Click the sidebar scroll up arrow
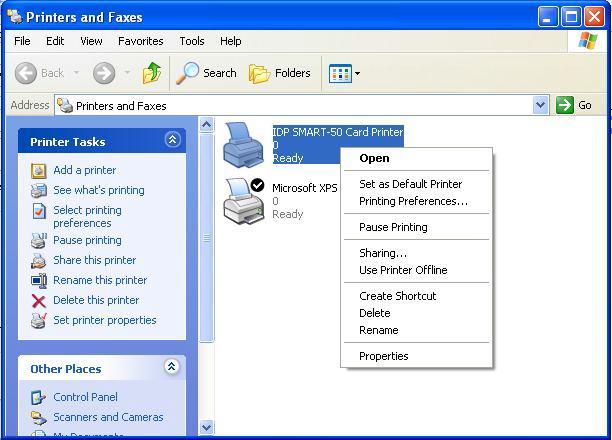 tap(206, 125)
